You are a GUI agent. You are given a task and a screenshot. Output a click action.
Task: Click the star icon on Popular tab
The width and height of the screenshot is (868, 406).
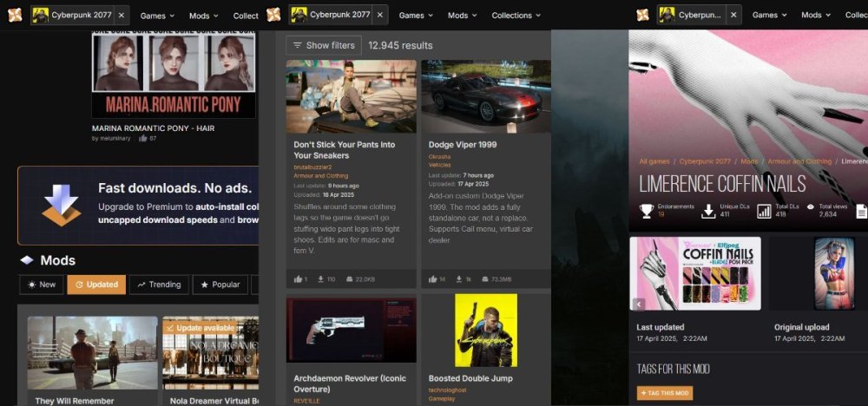(x=204, y=285)
